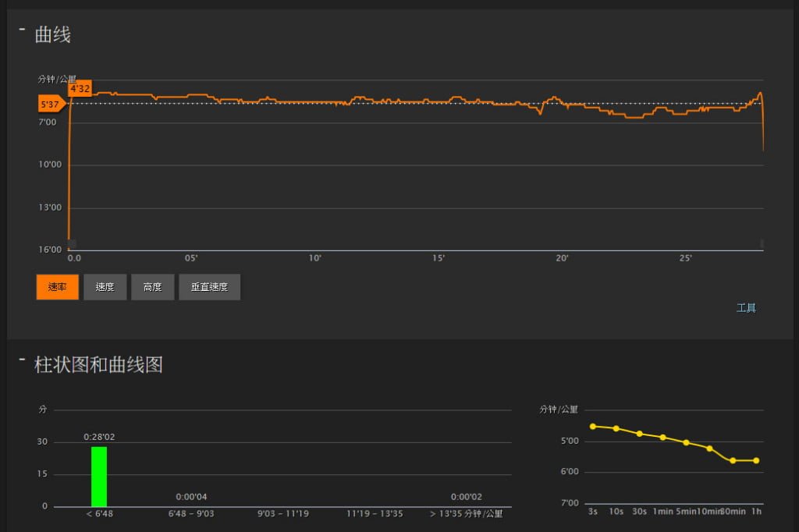Image resolution: width=799 pixels, height=532 pixels.
Task: Click the 10s point on yellow curve
Action: pyautogui.click(x=616, y=428)
